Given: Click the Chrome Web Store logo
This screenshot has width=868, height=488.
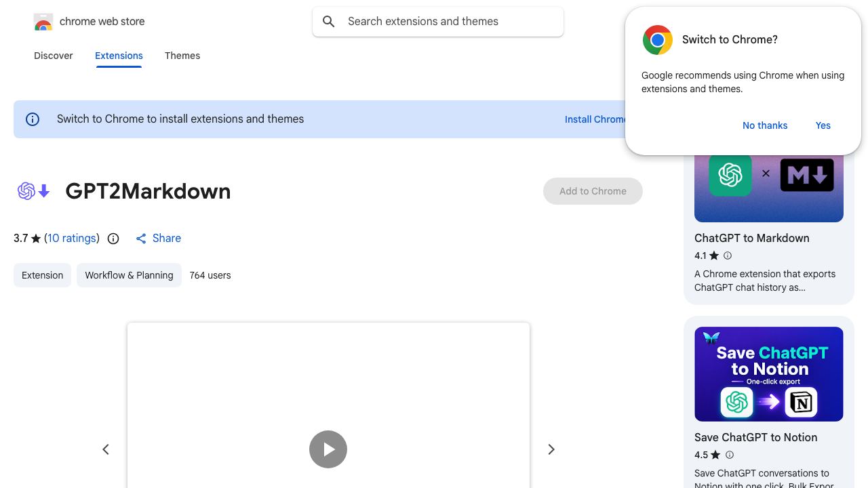Looking at the screenshot, I should tap(43, 22).
